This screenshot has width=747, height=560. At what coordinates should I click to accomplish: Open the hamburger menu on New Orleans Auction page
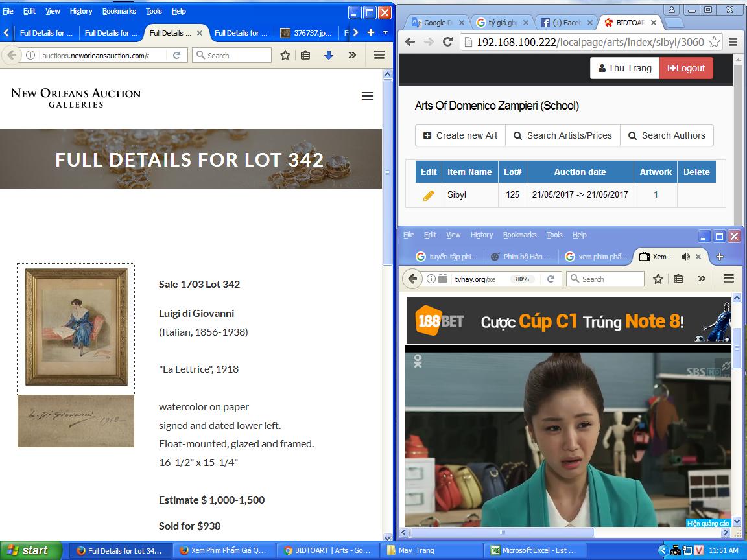point(368,96)
